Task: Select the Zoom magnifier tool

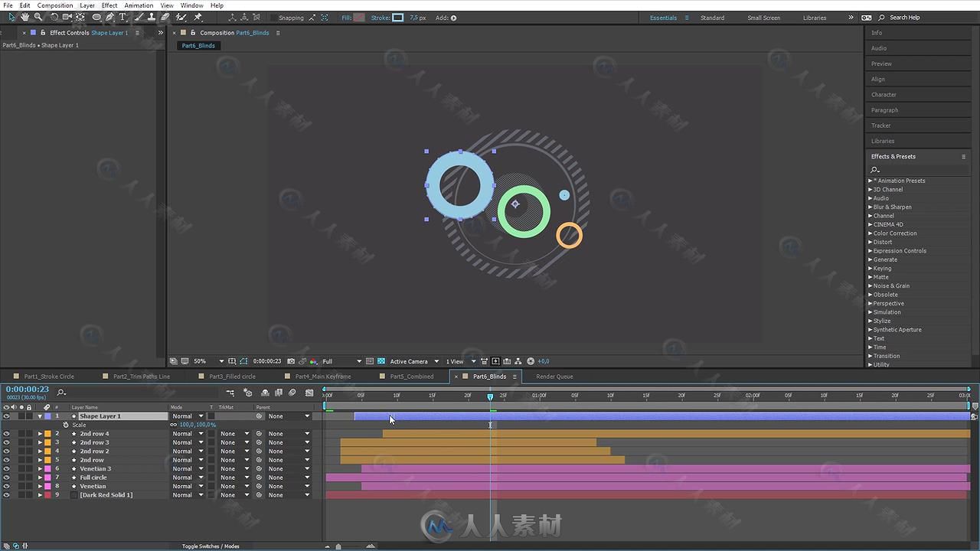Action: click(38, 17)
